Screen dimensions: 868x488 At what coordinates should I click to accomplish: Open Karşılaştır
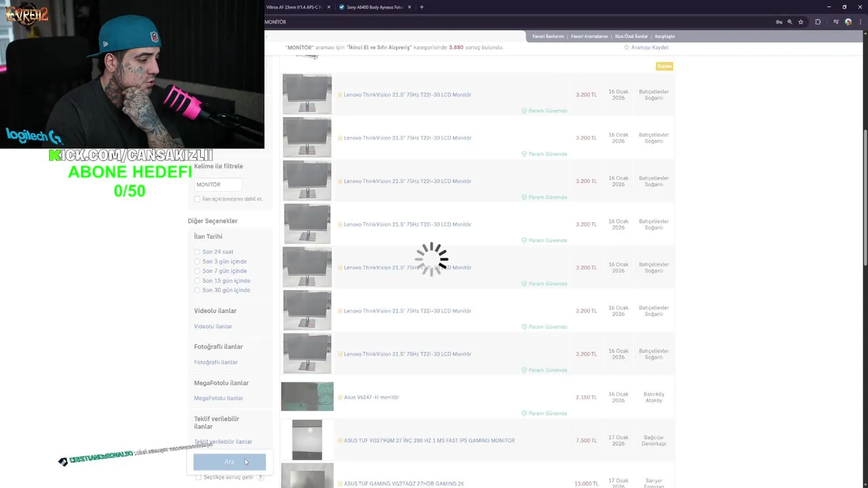[665, 37]
